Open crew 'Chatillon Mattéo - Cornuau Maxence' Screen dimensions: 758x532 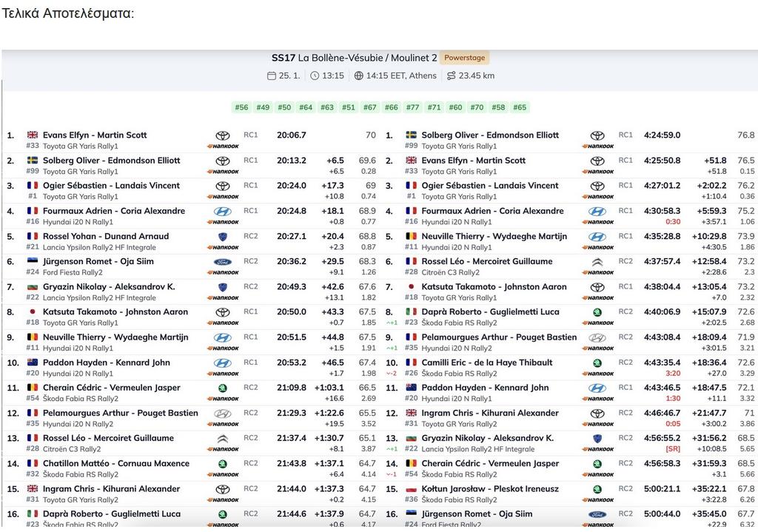[116, 463]
